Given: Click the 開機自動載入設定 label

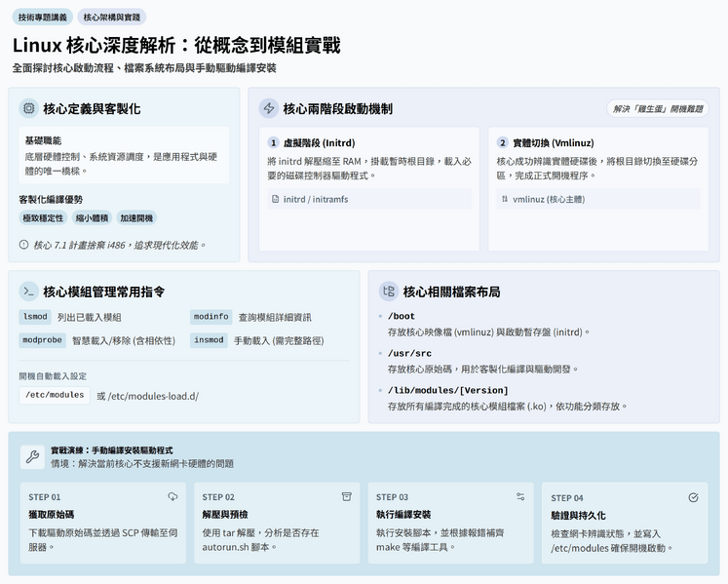Looking at the screenshot, I should coord(53,376).
